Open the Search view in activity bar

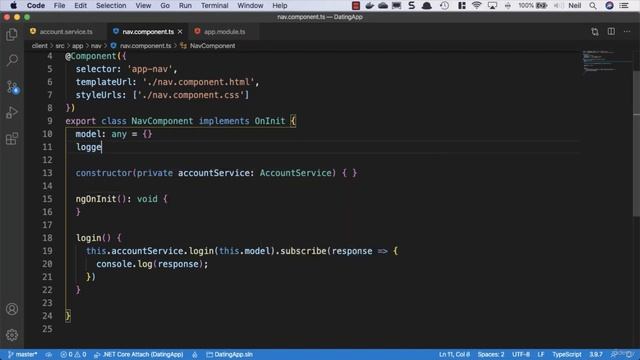click(x=12, y=61)
